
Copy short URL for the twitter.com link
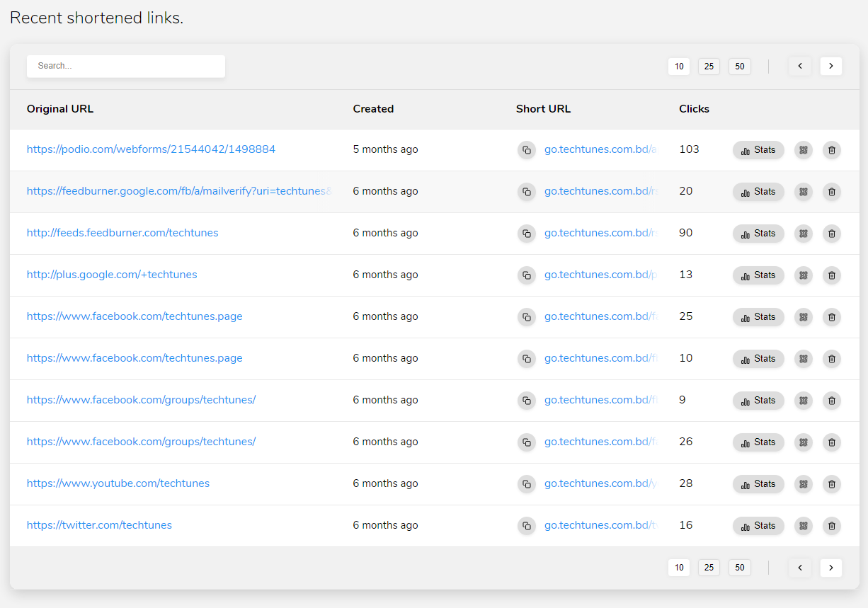(526, 526)
